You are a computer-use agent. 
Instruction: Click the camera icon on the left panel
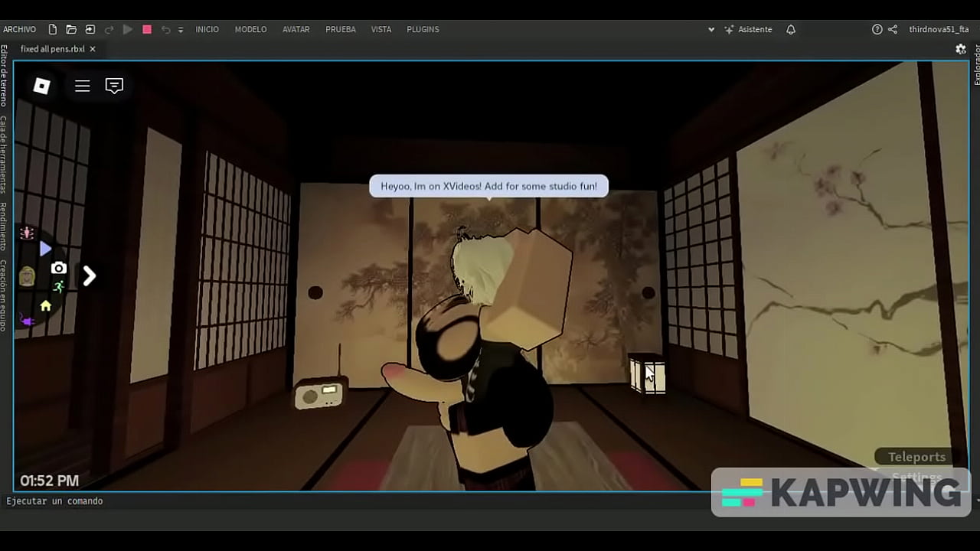coord(59,268)
